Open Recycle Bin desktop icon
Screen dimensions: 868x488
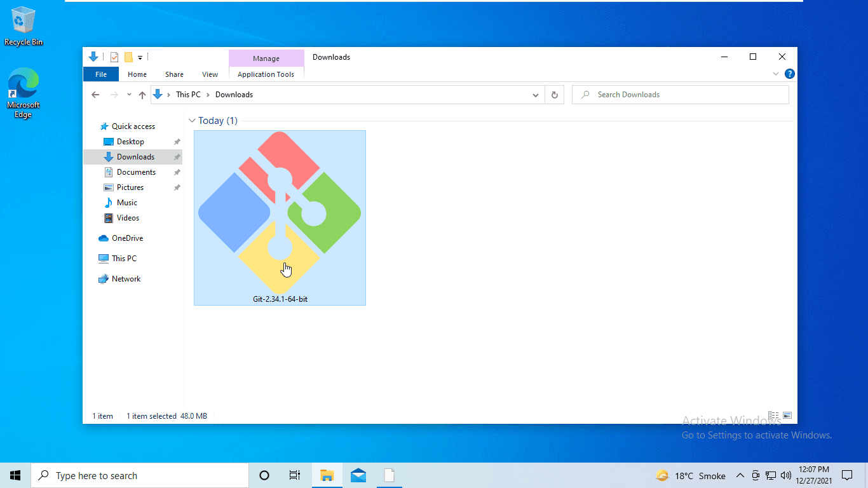coord(24,26)
